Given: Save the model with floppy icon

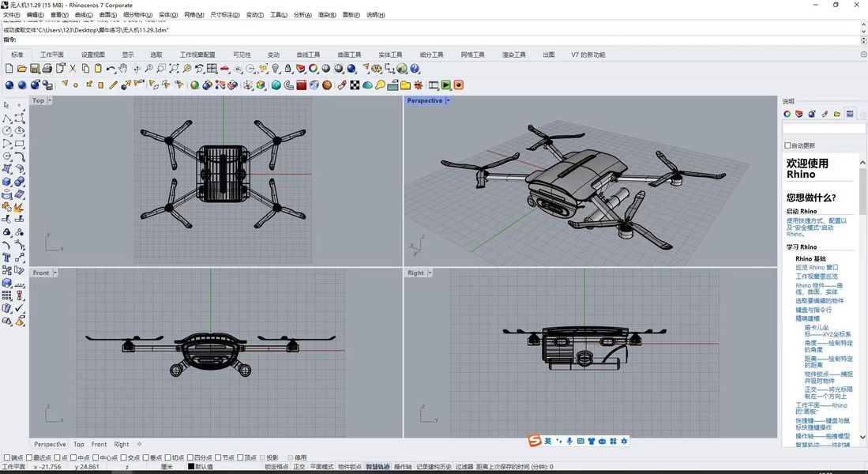Looking at the screenshot, I should 35,68.
